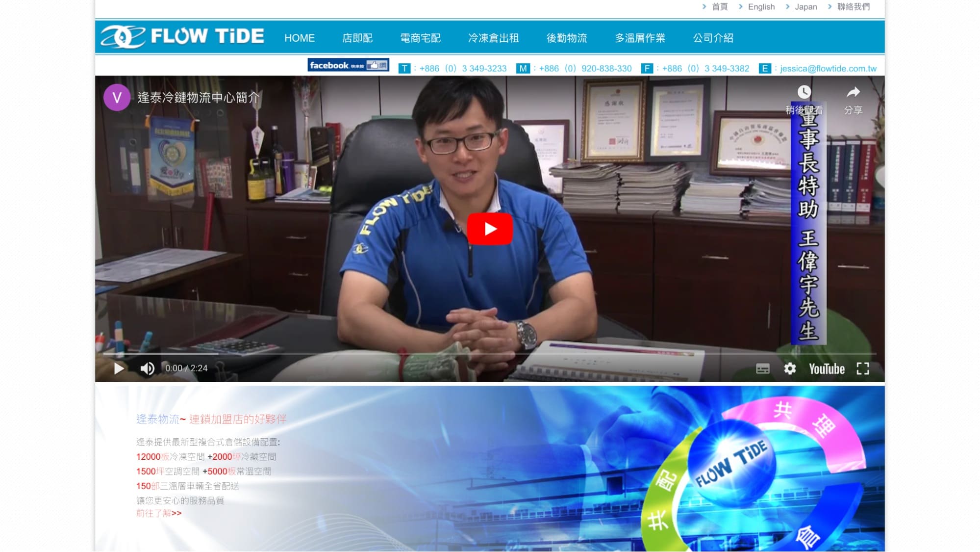Start the video with the red play button
Screen dimensions: 980x552
[x=489, y=229]
